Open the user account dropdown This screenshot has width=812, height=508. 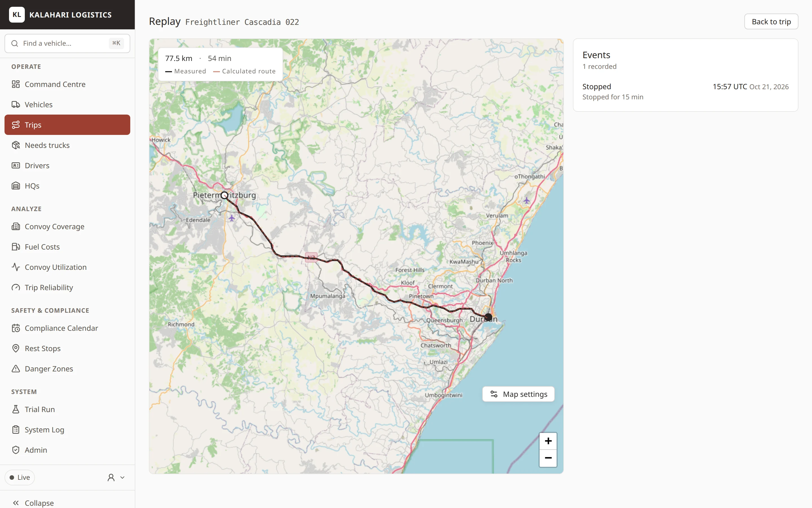pyautogui.click(x=116, y=478)
